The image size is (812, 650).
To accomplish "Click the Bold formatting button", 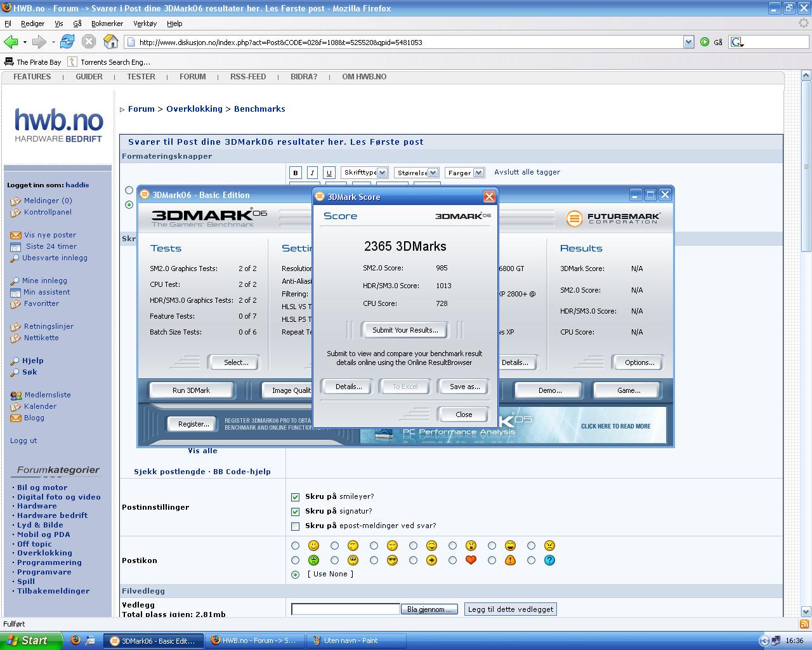I will (296, 173).
